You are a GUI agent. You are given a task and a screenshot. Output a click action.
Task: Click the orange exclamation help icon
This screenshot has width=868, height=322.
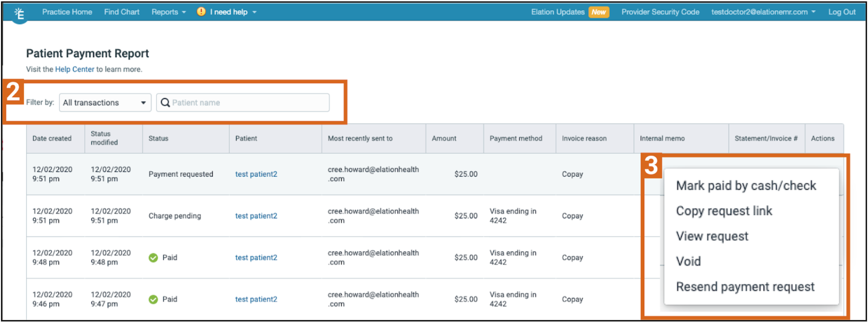click(201, 12)
